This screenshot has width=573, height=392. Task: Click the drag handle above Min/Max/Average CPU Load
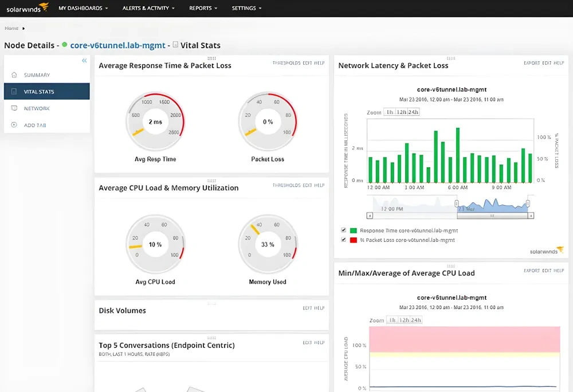[452, 266]
